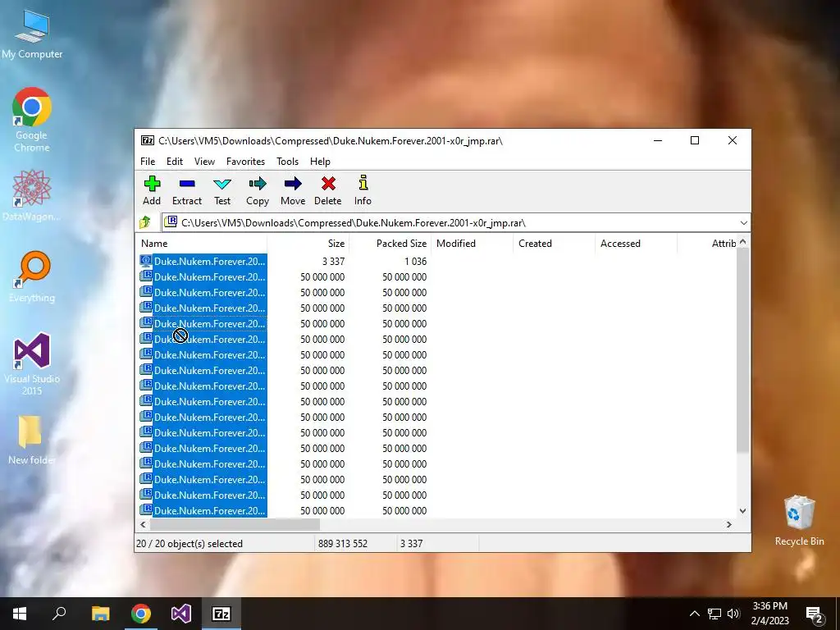Open the View menu
The width and height of the screenshot is (840, 630).
(204, 162)
